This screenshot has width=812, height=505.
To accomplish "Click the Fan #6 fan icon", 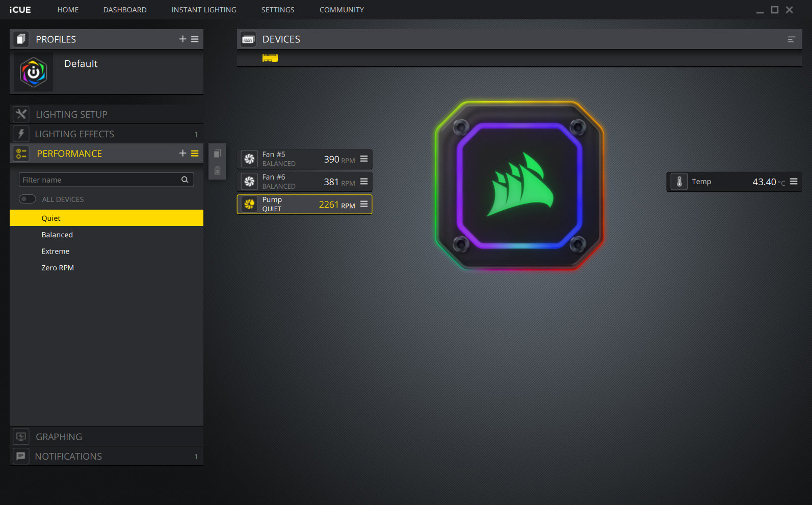I will pos(249,182).
